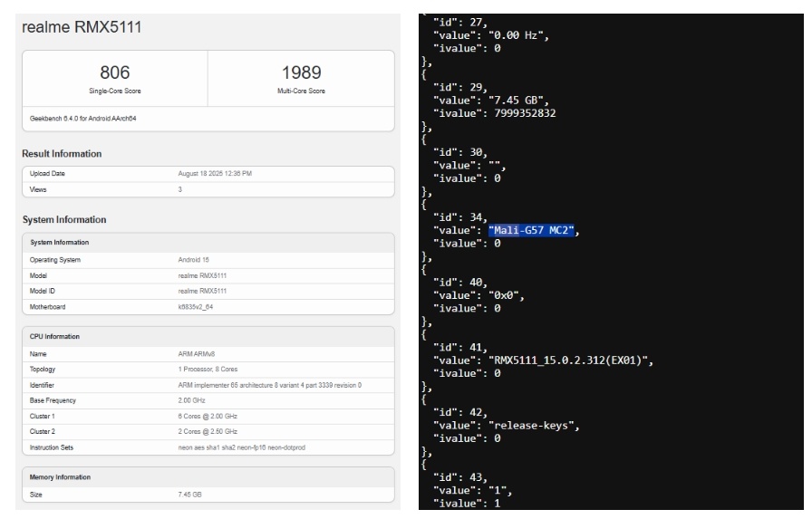Viewport: 812px width, 519px height.
Task: Click the Views row label
Action: tap(38, 189)
